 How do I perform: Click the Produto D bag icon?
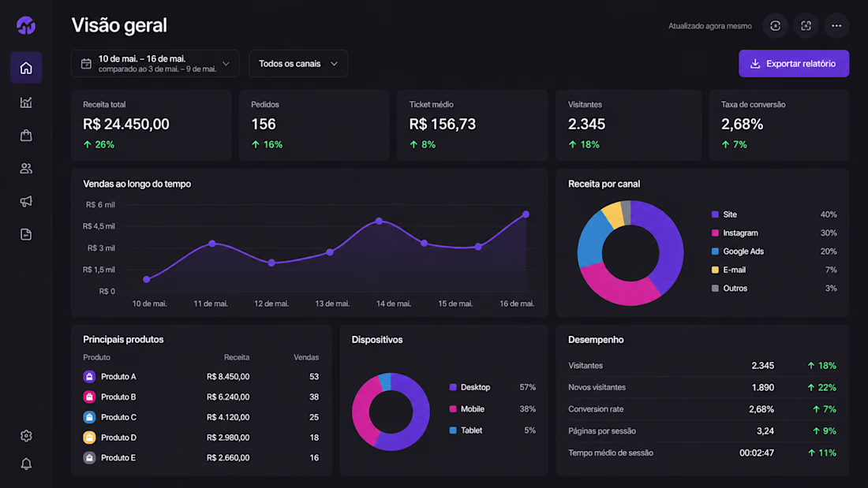89,438
